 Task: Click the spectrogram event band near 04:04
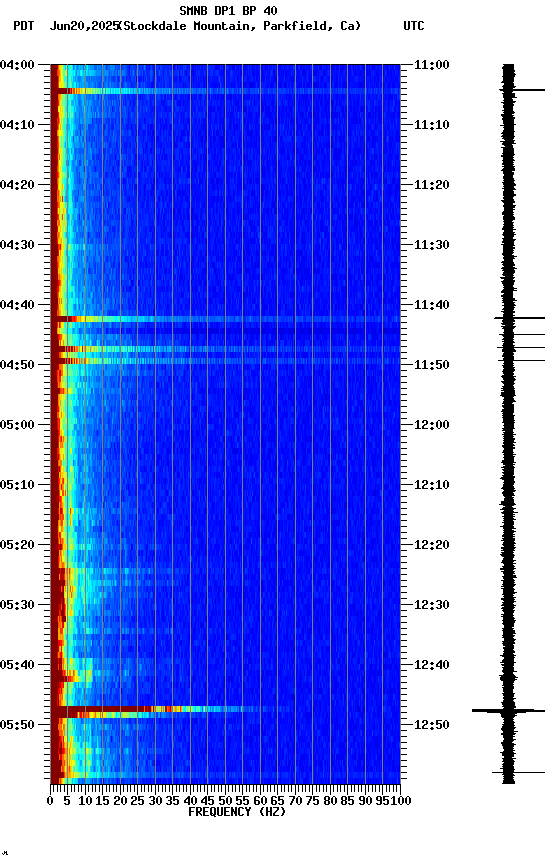pyautogui.click(x=225, y=91)
